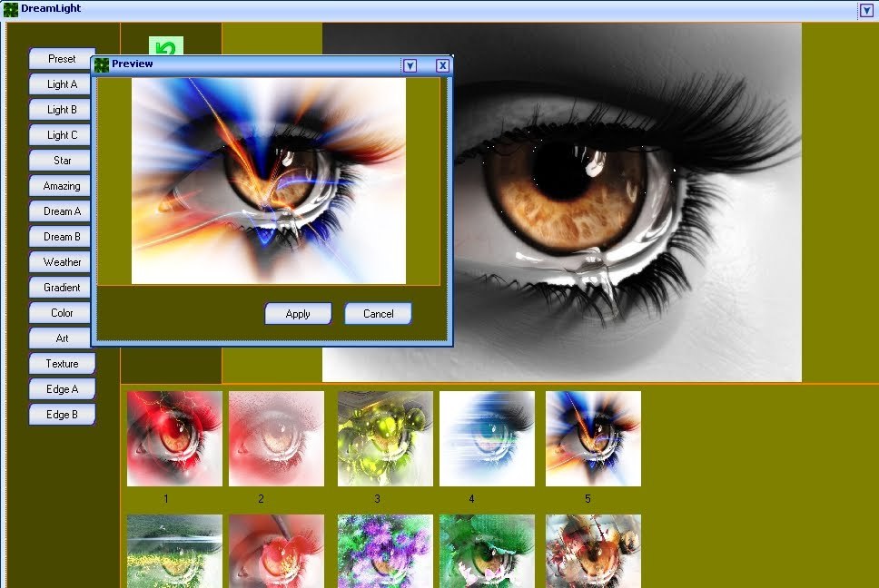Open the main window options arrow menu
Image resolution: width=879 pixels, height=588 pixels.
point(865,10)
